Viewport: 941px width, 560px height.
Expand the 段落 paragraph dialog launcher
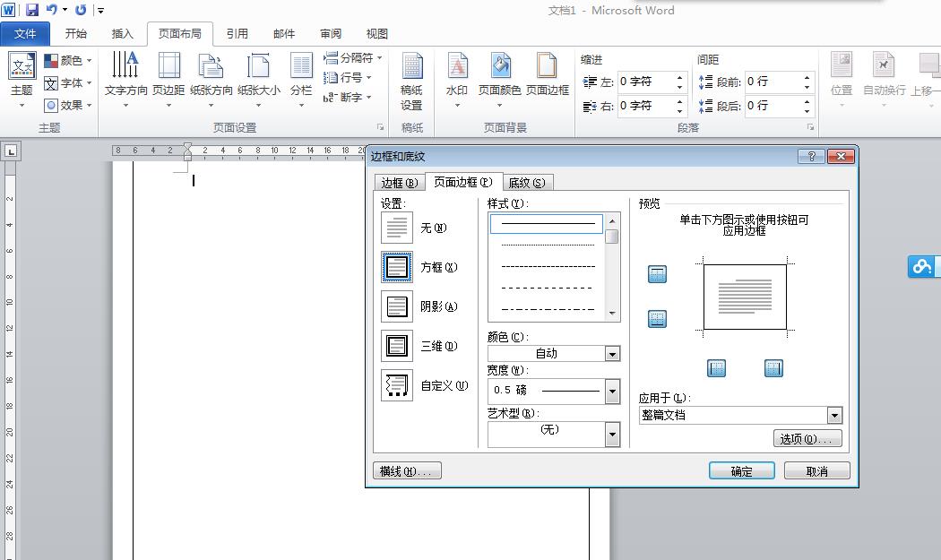pos(811,126)
